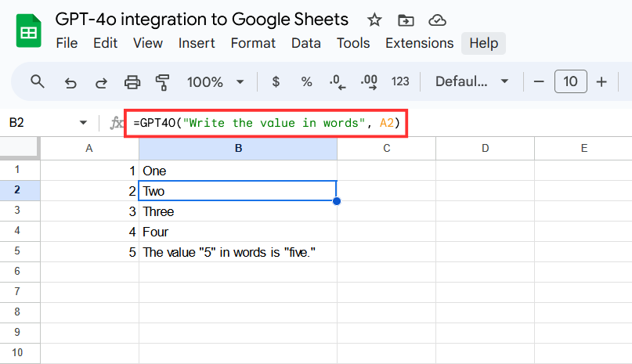Screen dimensions: 632x364
Task: Select cell containing 'Three'
Action: (238, 211)
